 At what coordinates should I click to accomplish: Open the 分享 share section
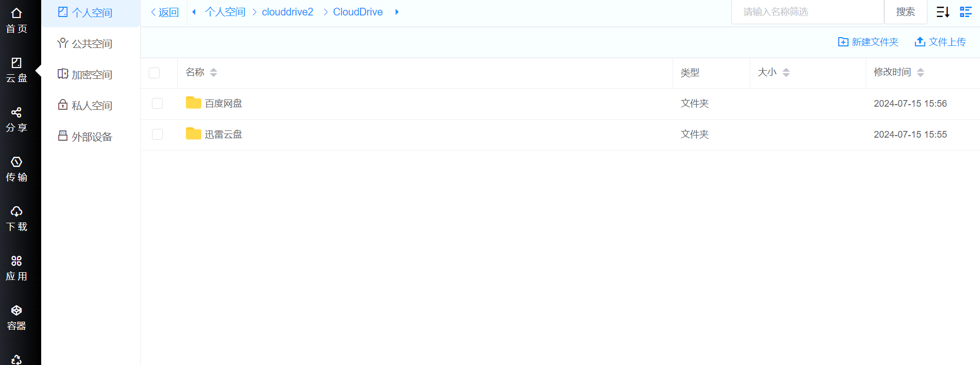click(x=16, y=120)
